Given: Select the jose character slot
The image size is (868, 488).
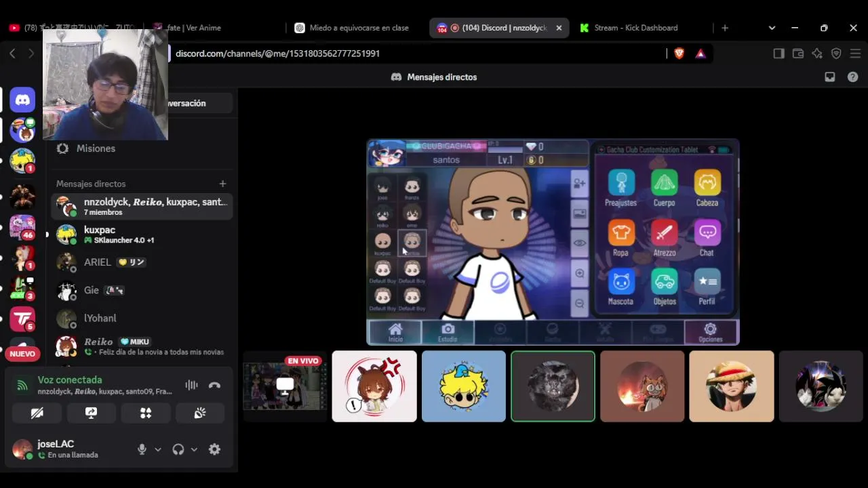Looking at the screenshot, I should pos(383,188).
